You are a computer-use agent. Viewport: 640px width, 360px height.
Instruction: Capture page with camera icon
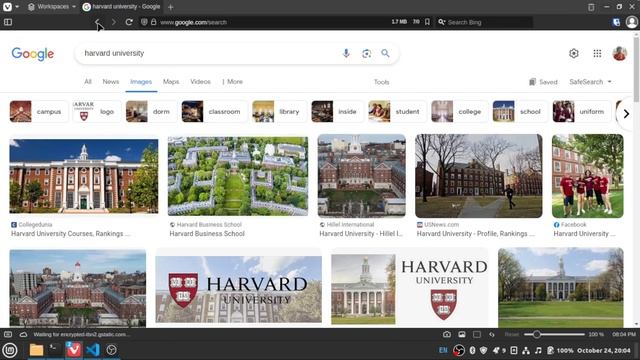pos(447,334)
